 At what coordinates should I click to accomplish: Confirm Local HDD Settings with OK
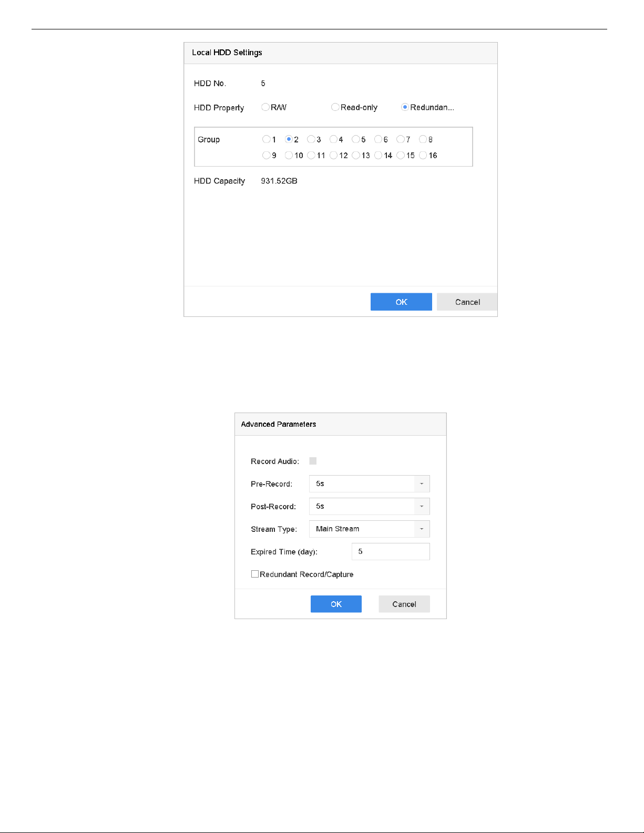click(401, 302)
